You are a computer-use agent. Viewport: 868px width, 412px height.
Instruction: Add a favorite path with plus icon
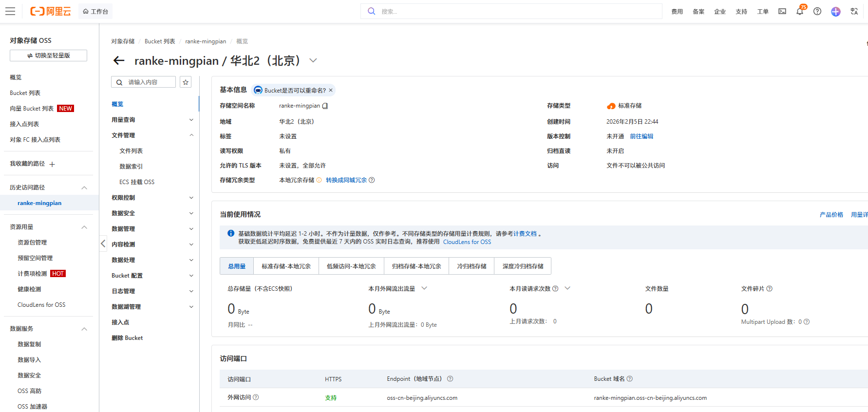[x=52, y=164]
